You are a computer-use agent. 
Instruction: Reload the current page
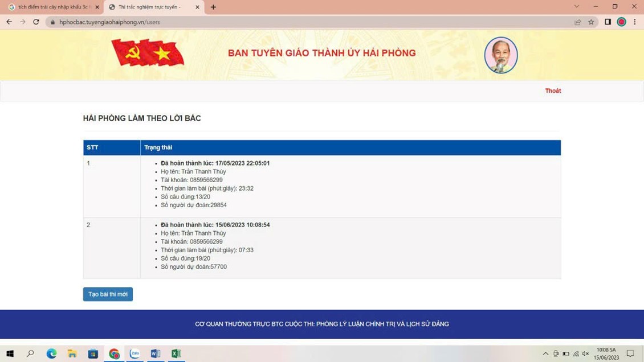click(x=36, y=22)
